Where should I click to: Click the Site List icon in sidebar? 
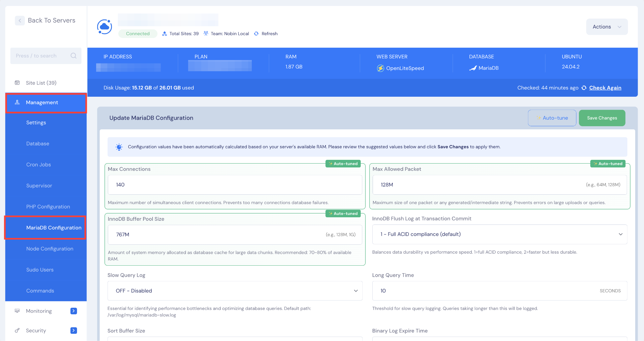(17, 83)
